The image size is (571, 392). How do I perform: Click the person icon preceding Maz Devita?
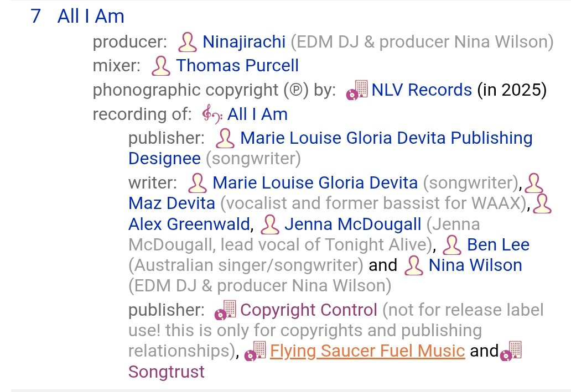[x=534, y=183]
